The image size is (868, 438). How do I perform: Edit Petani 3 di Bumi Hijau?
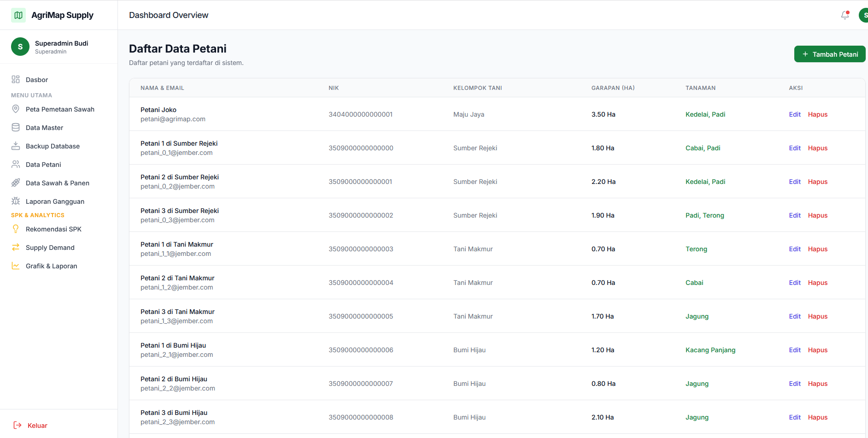(x=794, y=417)
